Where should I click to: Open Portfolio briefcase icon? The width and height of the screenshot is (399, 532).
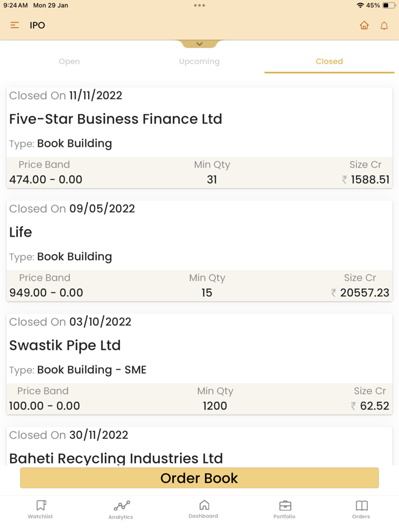pos(284,509)
